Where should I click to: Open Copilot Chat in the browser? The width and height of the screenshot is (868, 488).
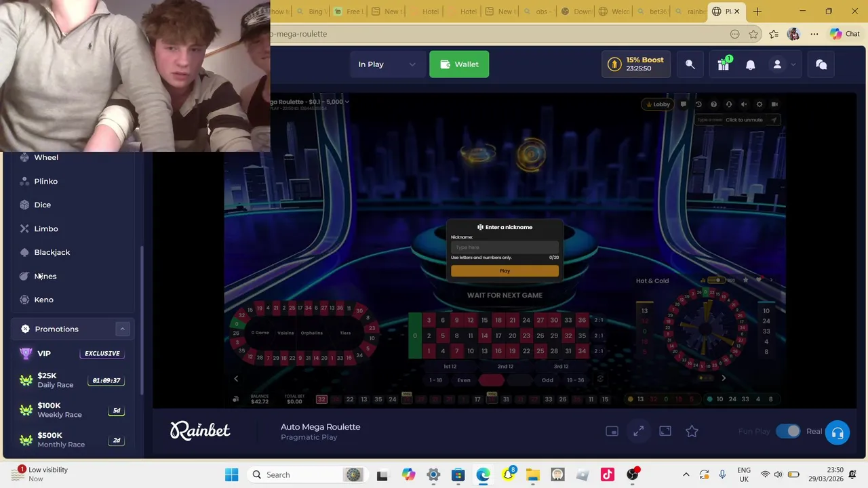tap(845, 34)
